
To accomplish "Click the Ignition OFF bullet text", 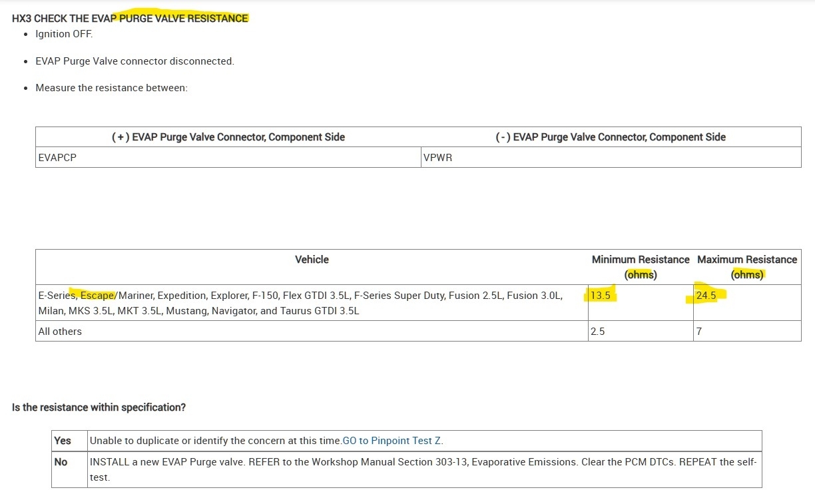I will pyautogui.click(x=64, y=33).
